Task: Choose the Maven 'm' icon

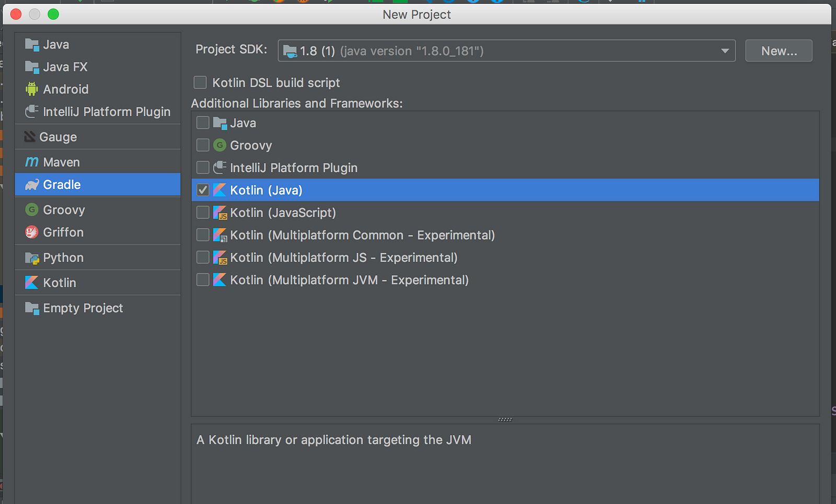Action: [32, 162]
